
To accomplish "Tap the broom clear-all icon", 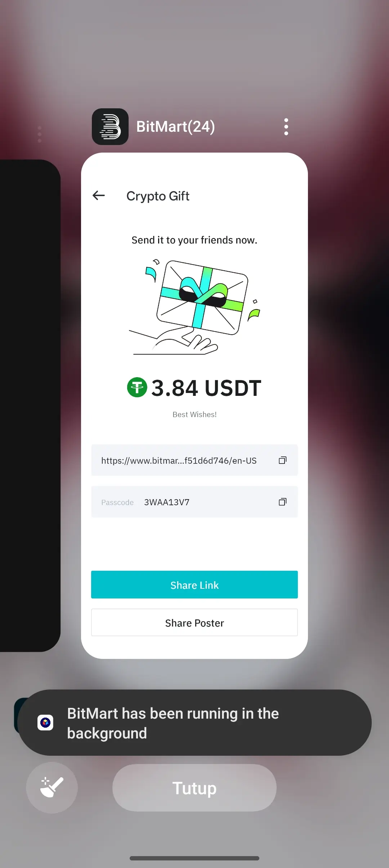I will coord(52,787).
